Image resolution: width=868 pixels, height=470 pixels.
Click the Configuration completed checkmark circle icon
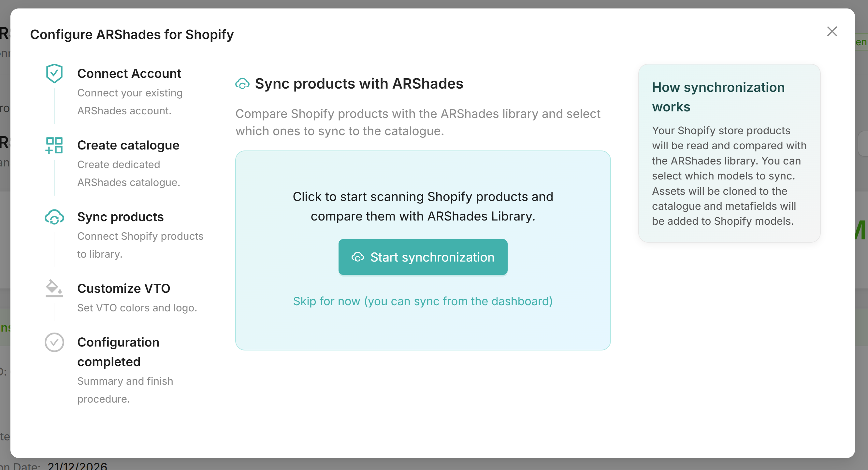tap(54, 342)
